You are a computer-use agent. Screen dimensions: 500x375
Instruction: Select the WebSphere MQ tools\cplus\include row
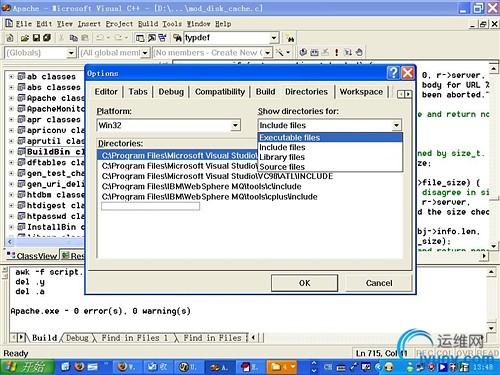210,197
